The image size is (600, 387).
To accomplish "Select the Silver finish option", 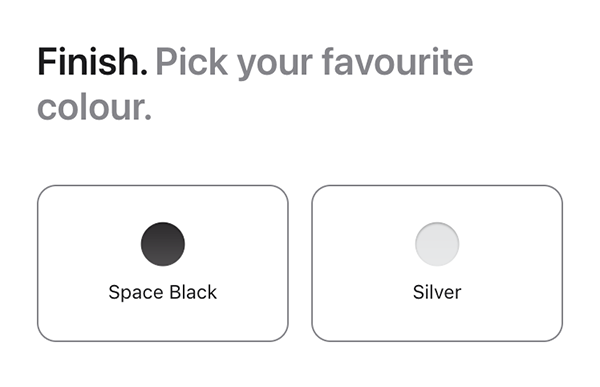I will [x=437, y=263].
